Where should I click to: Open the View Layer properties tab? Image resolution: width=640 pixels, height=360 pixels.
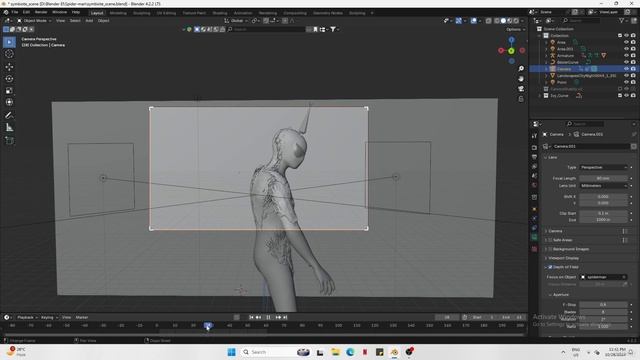pos(534,167)
